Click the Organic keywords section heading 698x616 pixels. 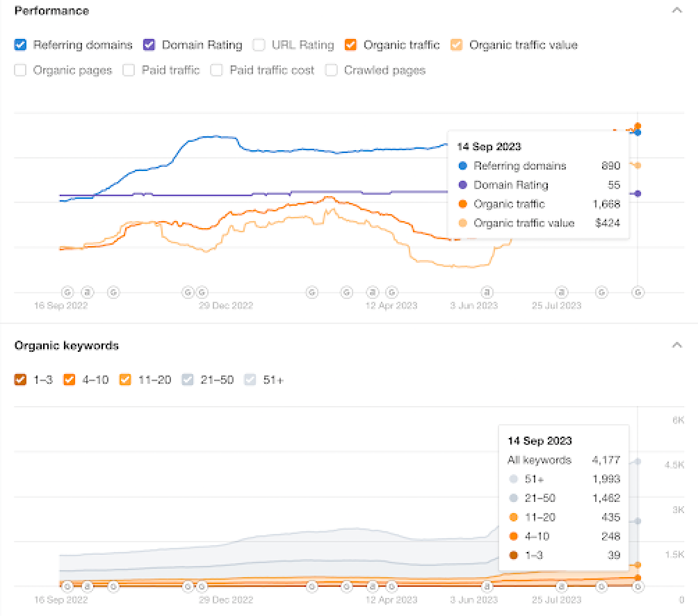(x=67, y=346)
